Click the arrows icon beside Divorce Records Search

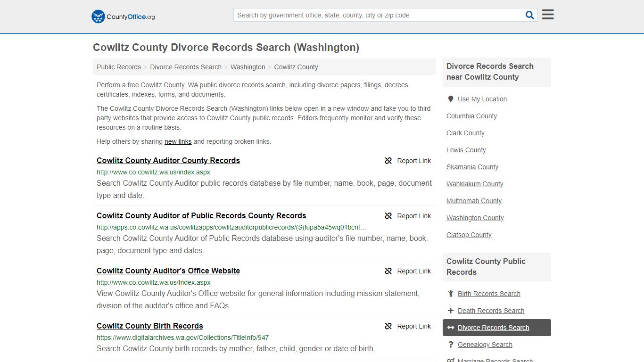(x=451, y=328)
